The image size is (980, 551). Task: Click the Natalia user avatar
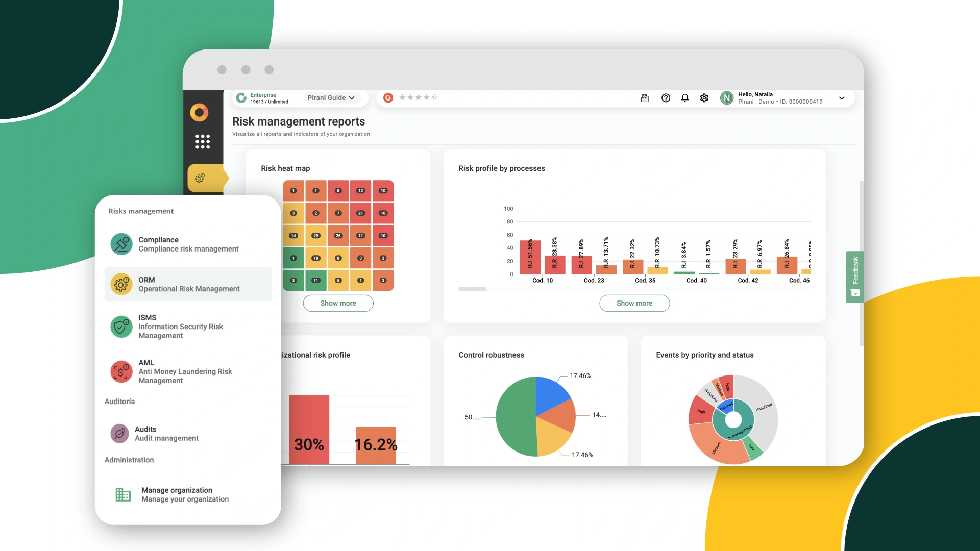tap(726, 98)
